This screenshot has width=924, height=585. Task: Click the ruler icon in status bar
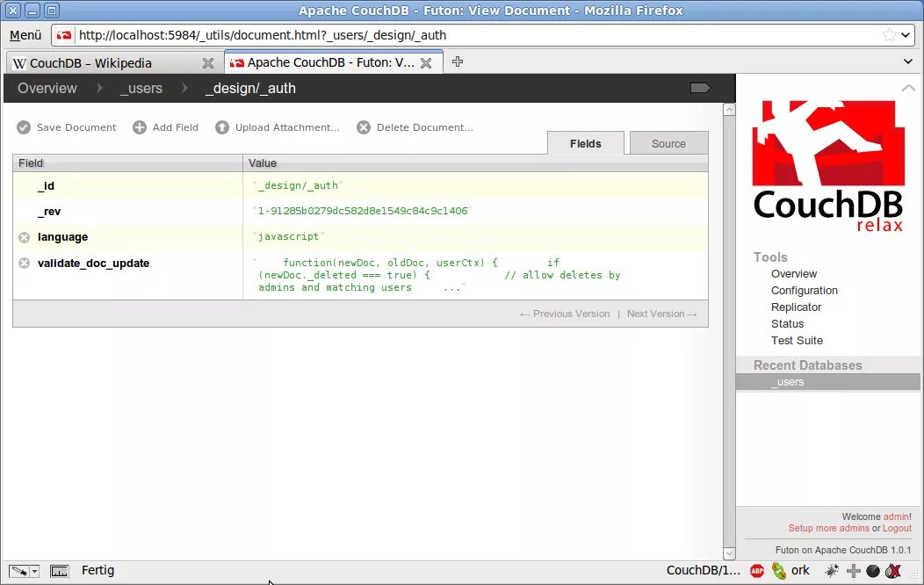(x=59, y=571)
